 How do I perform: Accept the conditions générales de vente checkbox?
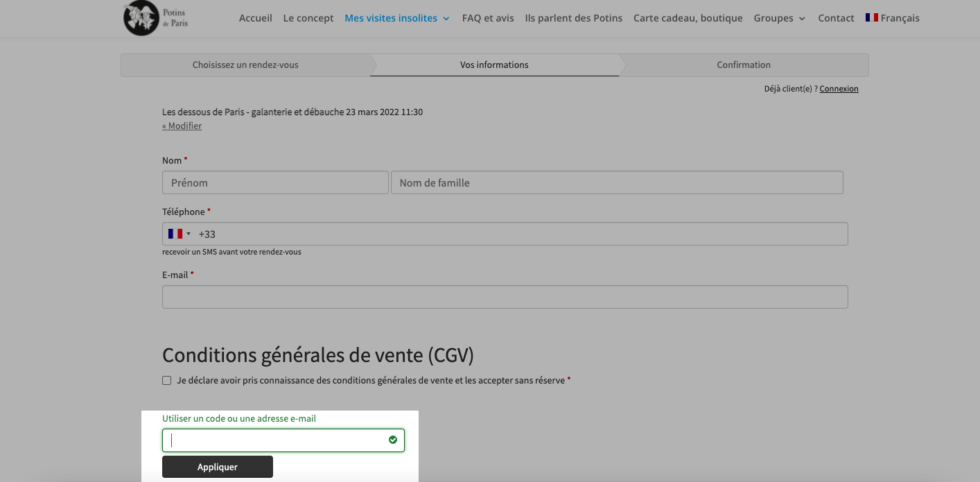coord(166,380)
